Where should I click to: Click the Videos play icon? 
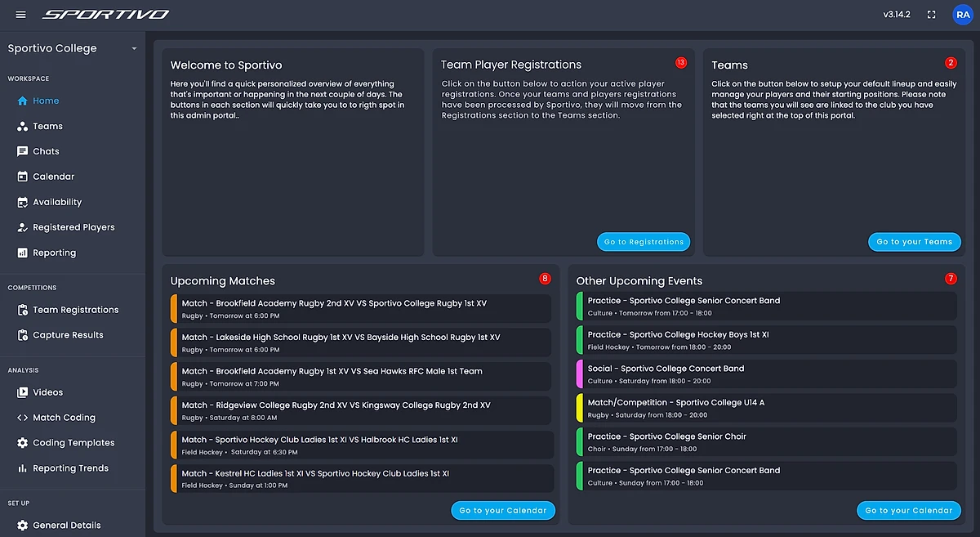click(x=23, y=392)
